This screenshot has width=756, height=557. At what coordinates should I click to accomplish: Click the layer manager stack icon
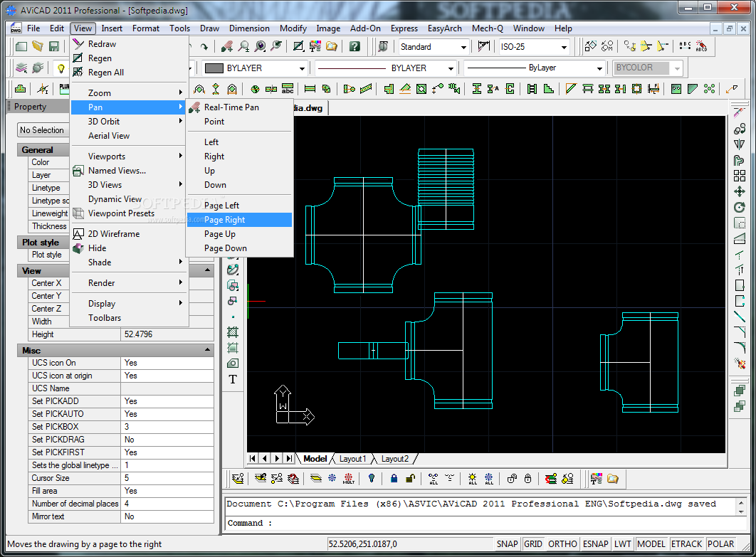[x=21, y=68]
